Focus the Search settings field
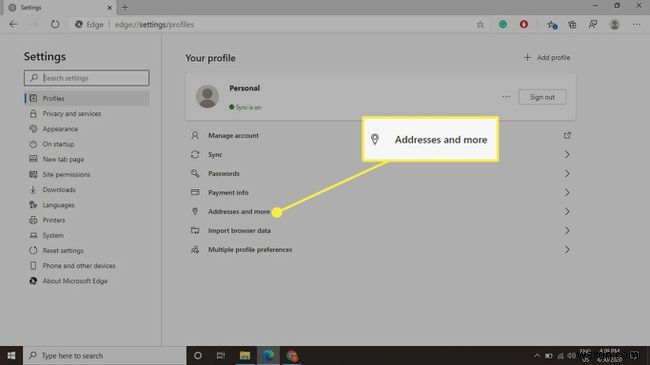The height and width of the screenshot is (365, 650). click(86, 78)
